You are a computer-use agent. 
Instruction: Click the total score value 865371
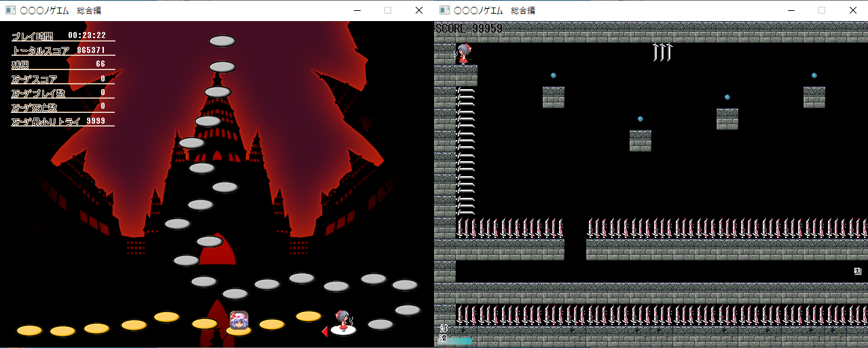pyautogui.click(x=91, y=50)
